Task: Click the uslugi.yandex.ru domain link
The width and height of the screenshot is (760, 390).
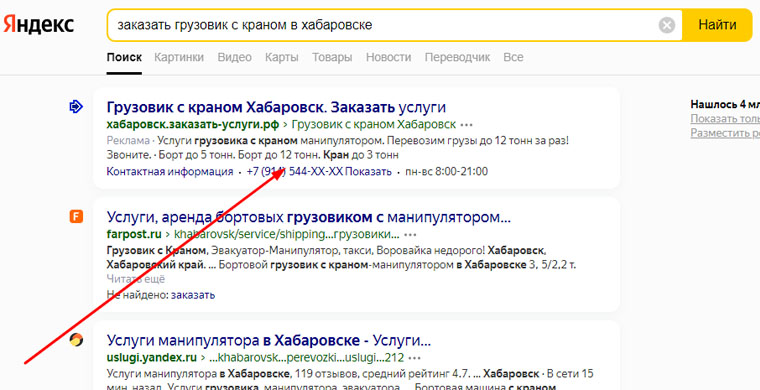Action: 152,358
